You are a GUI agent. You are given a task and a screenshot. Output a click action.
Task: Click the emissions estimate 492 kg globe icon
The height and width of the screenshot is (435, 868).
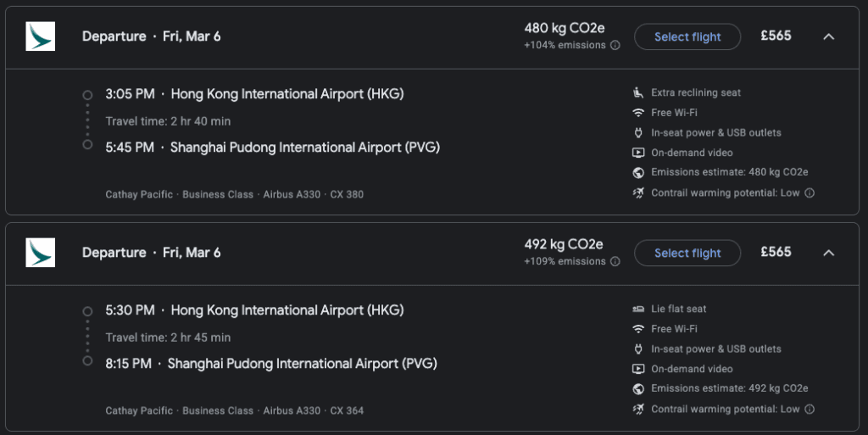[x=638, y=389]
